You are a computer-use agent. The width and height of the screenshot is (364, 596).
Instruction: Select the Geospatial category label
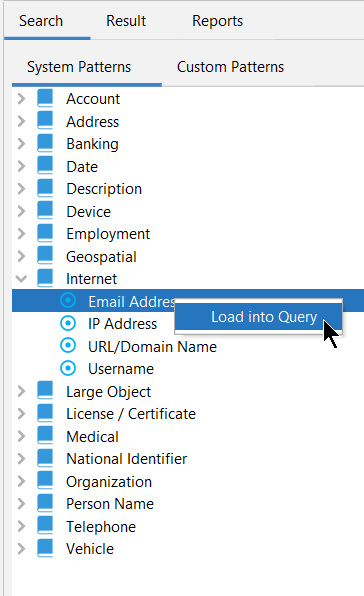(101, 257)
